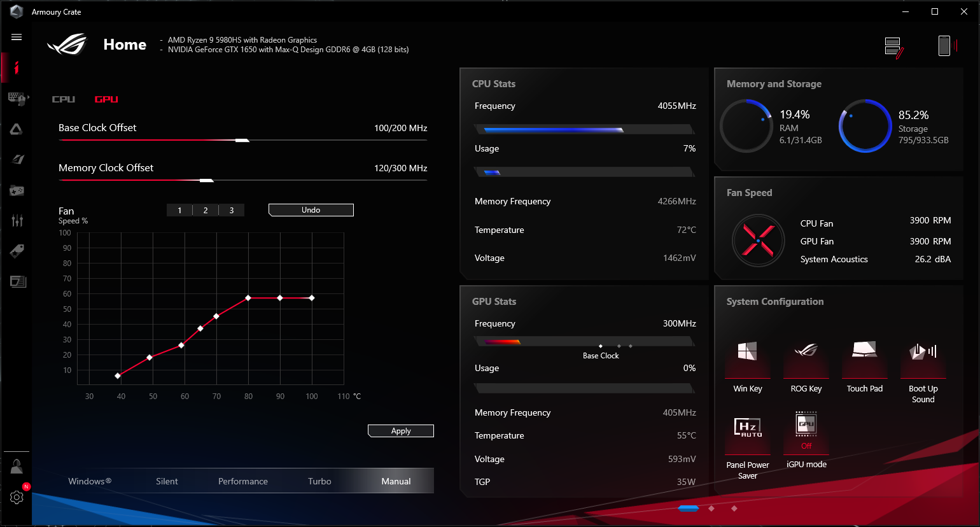
Task: Toggle the Boot Up Sound setting
Action: click(923, 370)
